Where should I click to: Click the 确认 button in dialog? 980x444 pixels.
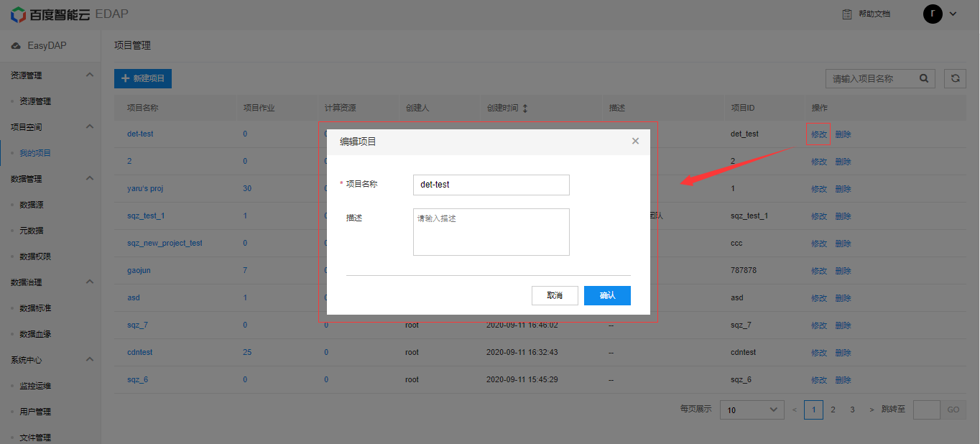[607, 295]
